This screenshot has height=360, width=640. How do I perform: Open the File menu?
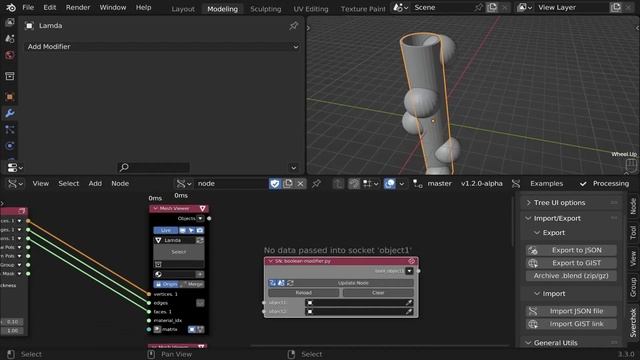[x=28, y=7]
